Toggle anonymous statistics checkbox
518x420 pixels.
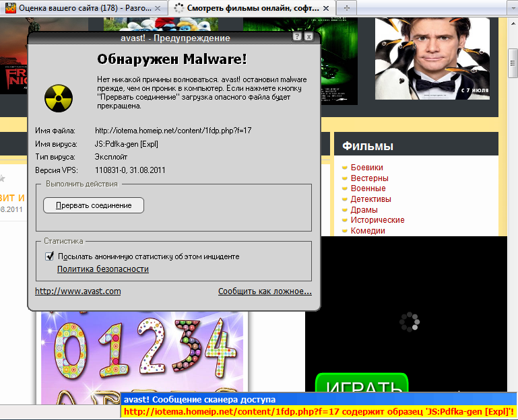click(50, 256)
